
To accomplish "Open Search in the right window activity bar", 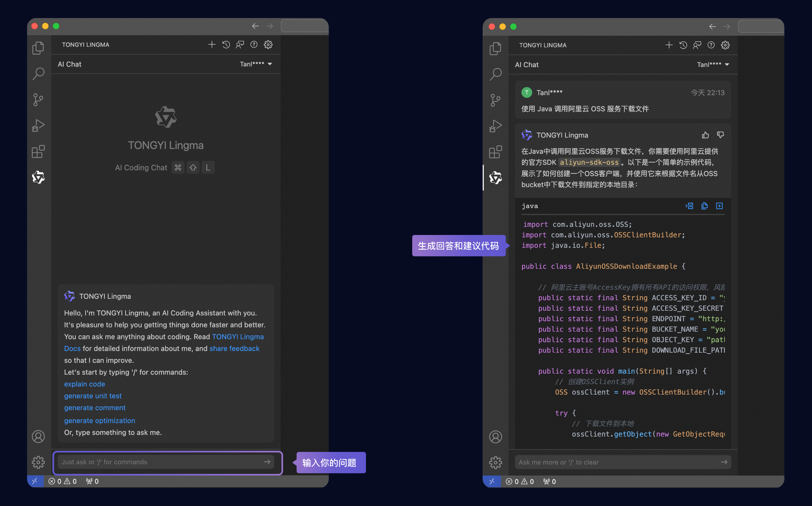I will click(495, 74).
